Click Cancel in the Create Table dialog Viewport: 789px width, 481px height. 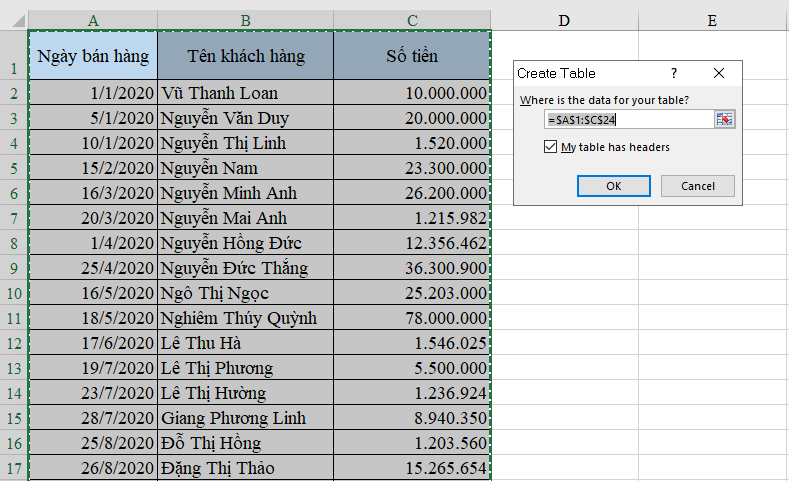pyautogui.click(x=697, y=186)
